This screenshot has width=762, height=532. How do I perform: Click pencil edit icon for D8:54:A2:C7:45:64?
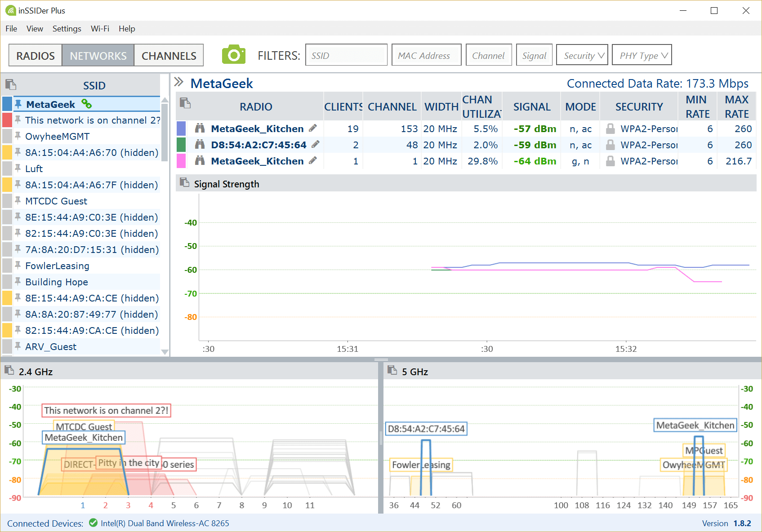316,144
